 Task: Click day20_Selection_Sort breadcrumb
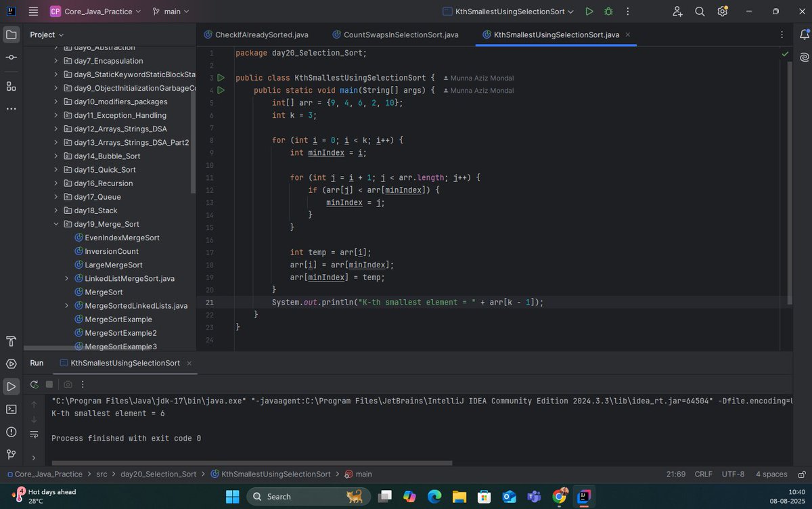coord(158,474)
